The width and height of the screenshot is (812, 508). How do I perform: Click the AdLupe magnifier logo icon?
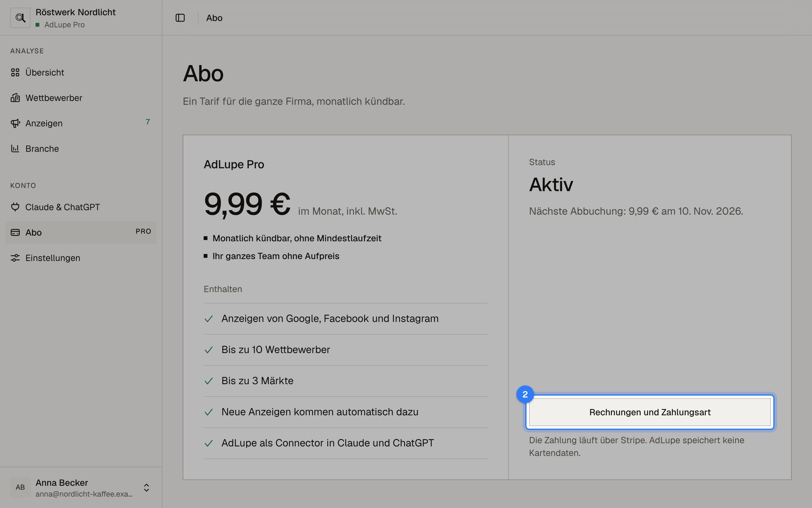point(20,18)
